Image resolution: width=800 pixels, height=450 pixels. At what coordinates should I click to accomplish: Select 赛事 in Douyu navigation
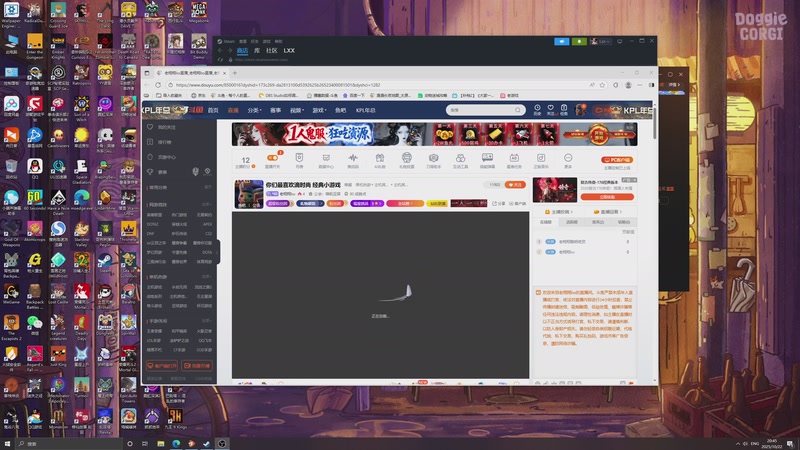[x=276, y=110]
